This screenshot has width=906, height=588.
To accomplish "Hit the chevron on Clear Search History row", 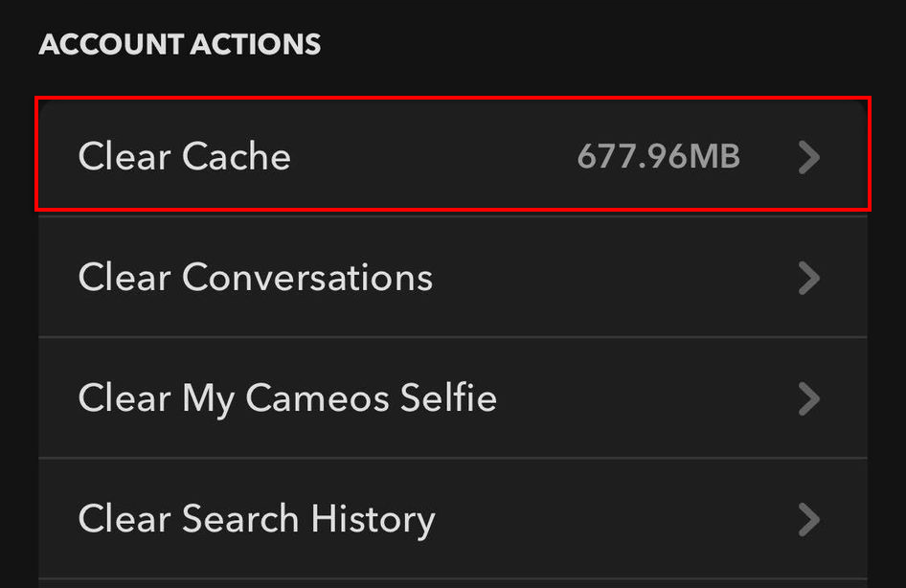I will tap(809, 519).
